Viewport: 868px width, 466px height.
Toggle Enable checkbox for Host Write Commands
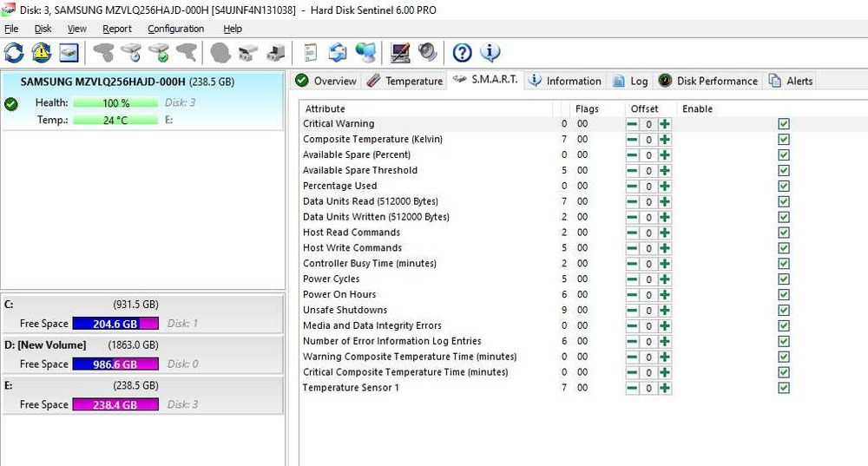tap(783, 248)
